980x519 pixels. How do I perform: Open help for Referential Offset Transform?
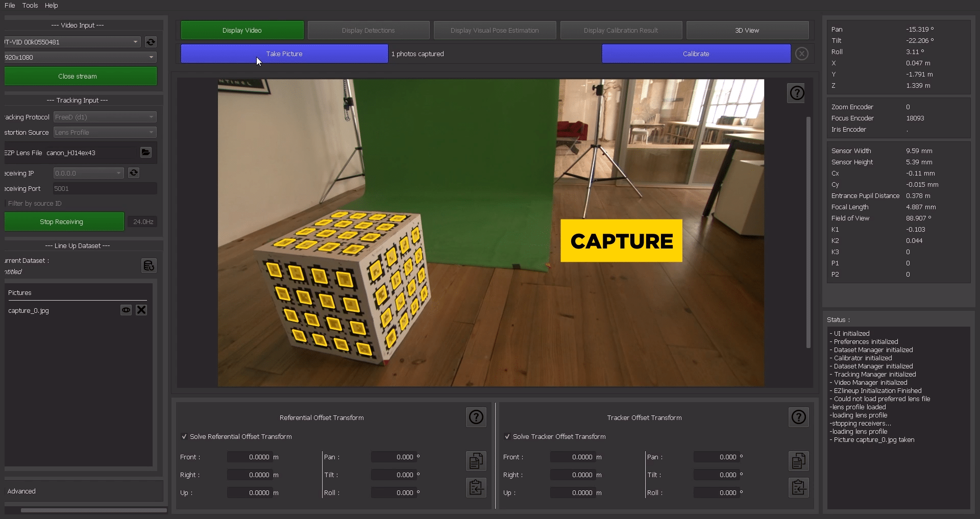pyautogui.click(x=476, y=417)
